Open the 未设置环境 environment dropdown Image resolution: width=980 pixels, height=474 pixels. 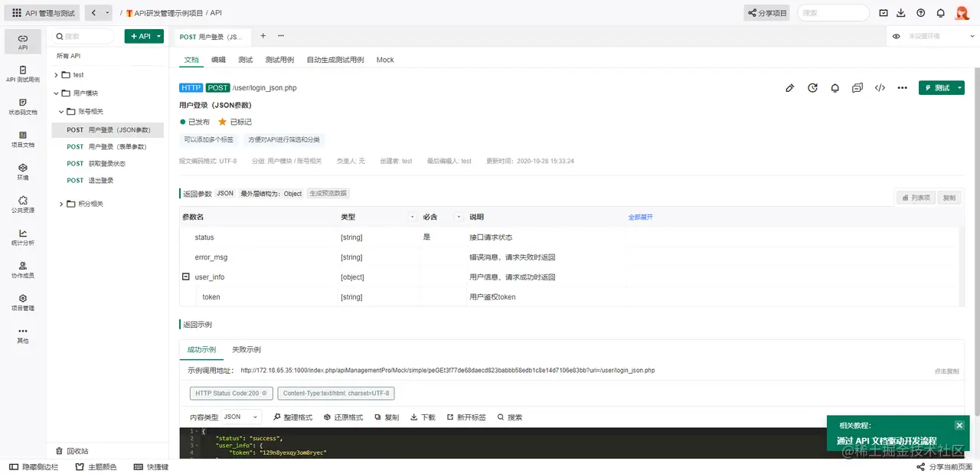pyautogui.click(x=934, y=36)
